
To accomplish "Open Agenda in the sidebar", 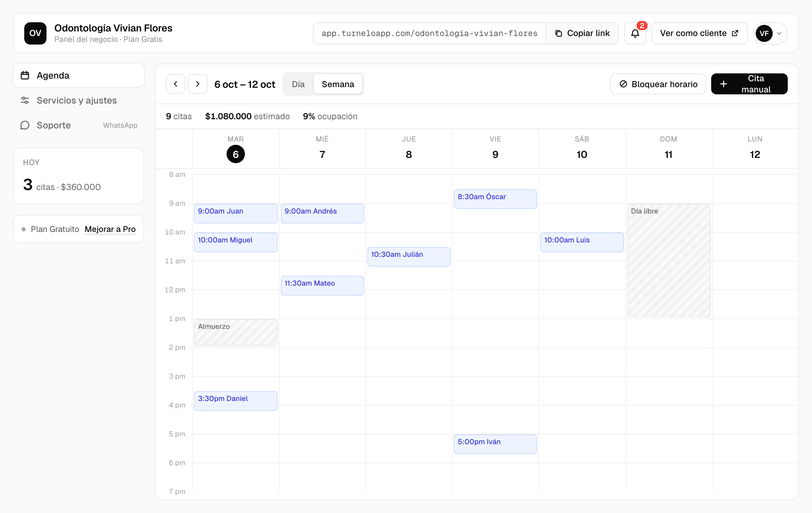I will pyautogui.click(x=79, y=75).
